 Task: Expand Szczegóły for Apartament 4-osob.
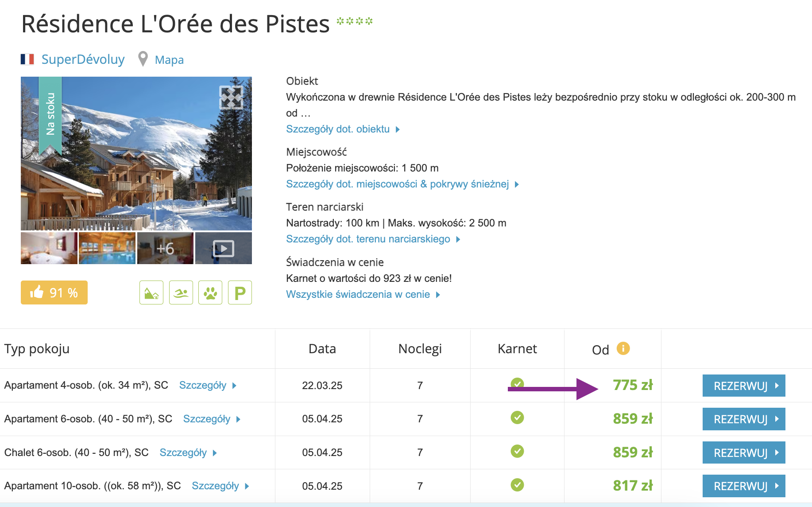tap(208, 385)
